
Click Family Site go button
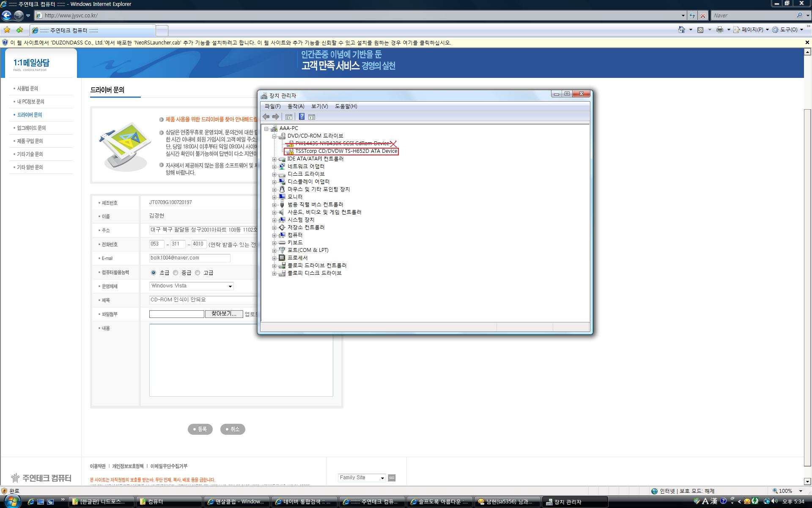tap(392, 478)
